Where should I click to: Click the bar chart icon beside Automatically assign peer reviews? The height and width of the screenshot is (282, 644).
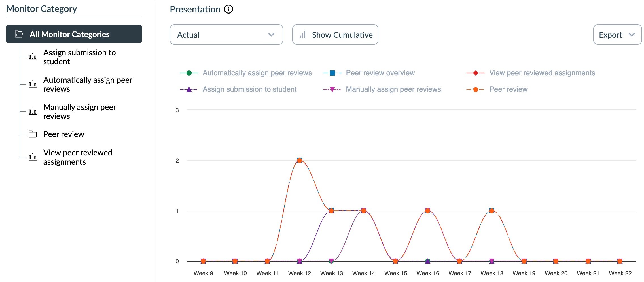[33, 84]
